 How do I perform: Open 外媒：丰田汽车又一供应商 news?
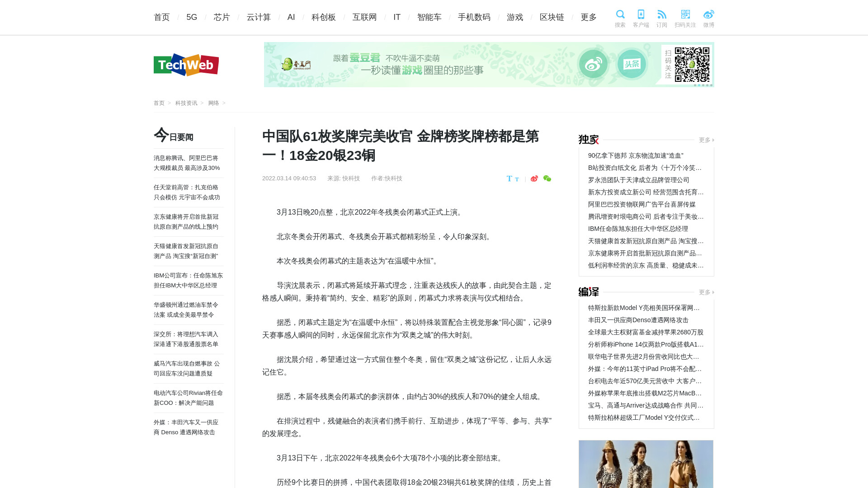(186, 427)
